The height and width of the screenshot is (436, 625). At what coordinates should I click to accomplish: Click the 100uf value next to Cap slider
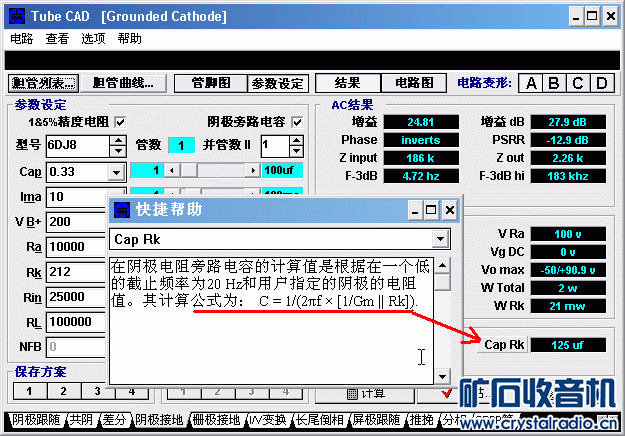(282, 171)
